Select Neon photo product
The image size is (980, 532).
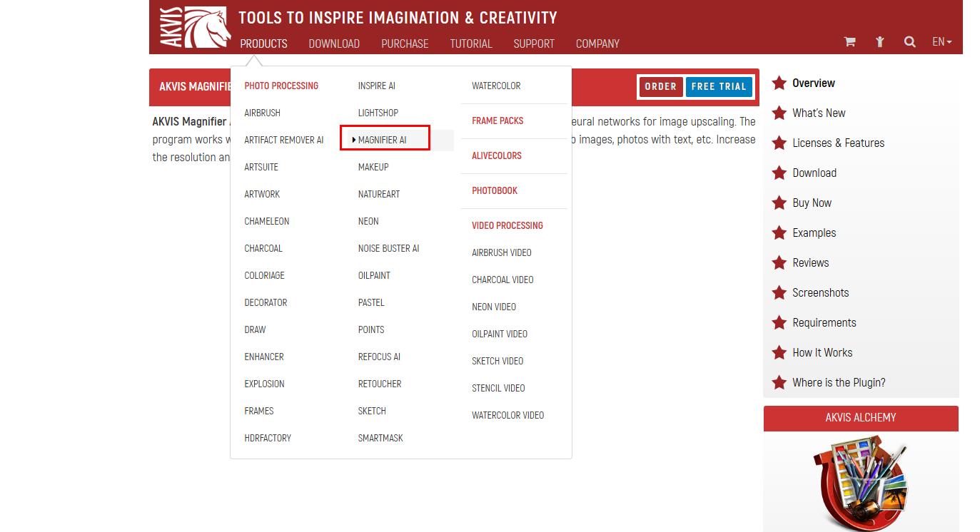[368, 221]
